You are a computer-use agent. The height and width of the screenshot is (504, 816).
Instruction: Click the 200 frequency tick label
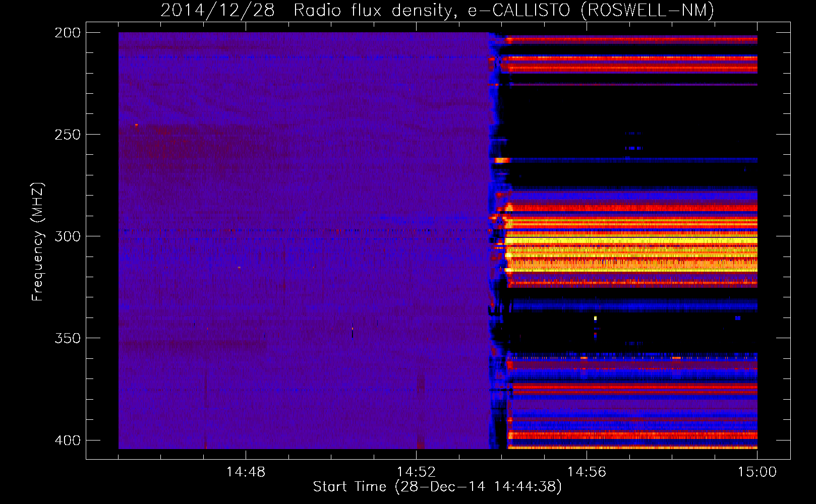point(68,33)
